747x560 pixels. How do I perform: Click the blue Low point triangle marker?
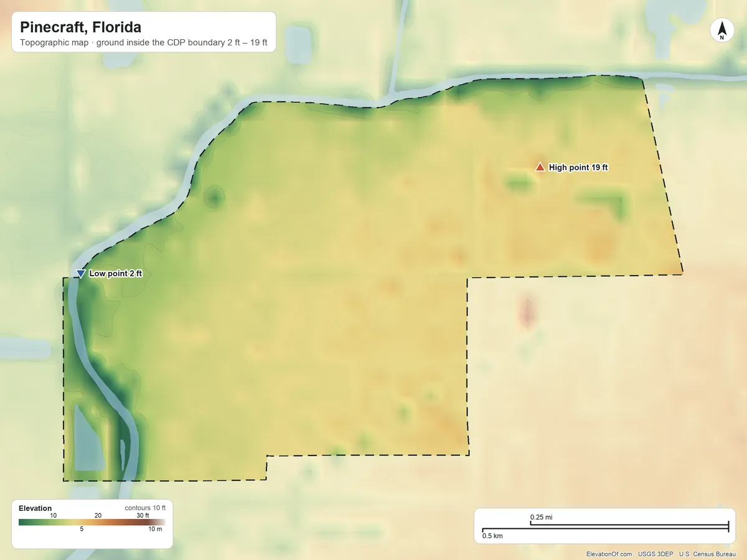click(80, 274)
